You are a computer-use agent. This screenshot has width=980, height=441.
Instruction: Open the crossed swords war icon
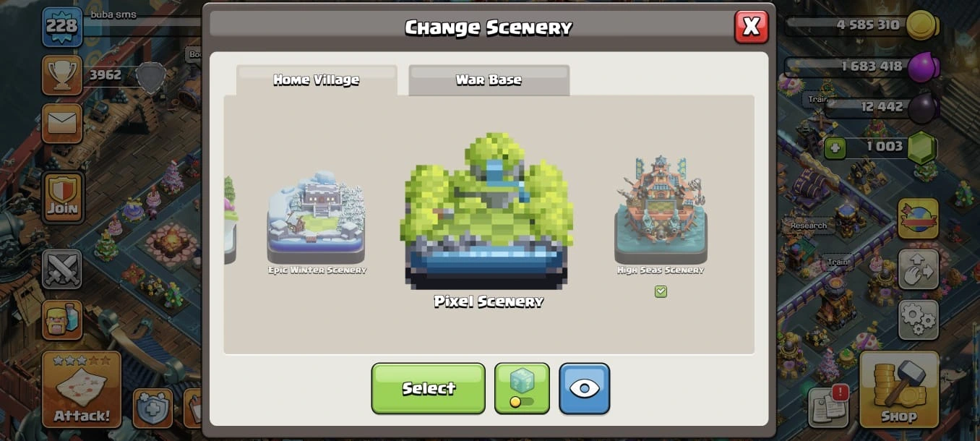click(x=62, y=269)
